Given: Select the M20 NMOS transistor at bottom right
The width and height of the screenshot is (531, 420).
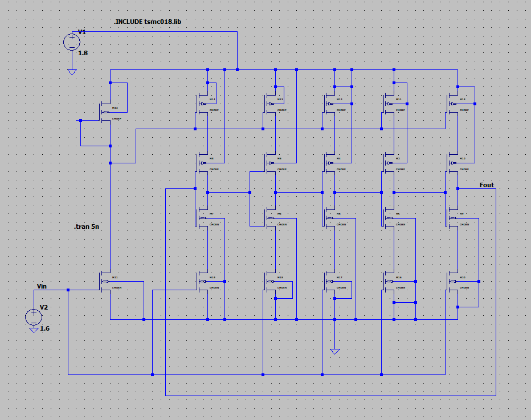Looking at the screenshot, I should tap(453, 281).
